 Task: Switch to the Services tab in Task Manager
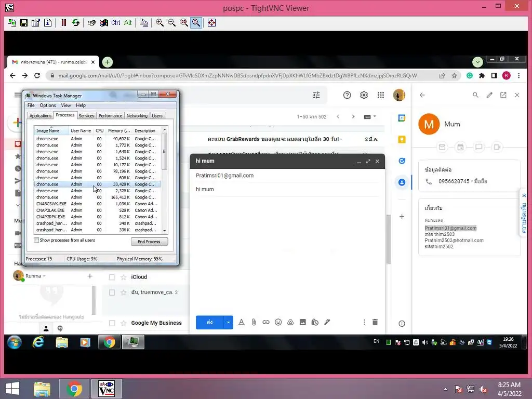pyautogui.click(x=87, y=116)
